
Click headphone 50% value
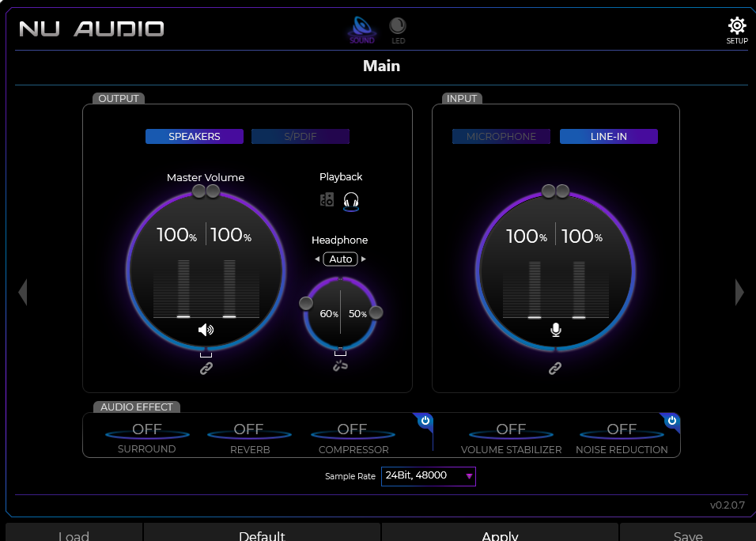coord(357,314)
